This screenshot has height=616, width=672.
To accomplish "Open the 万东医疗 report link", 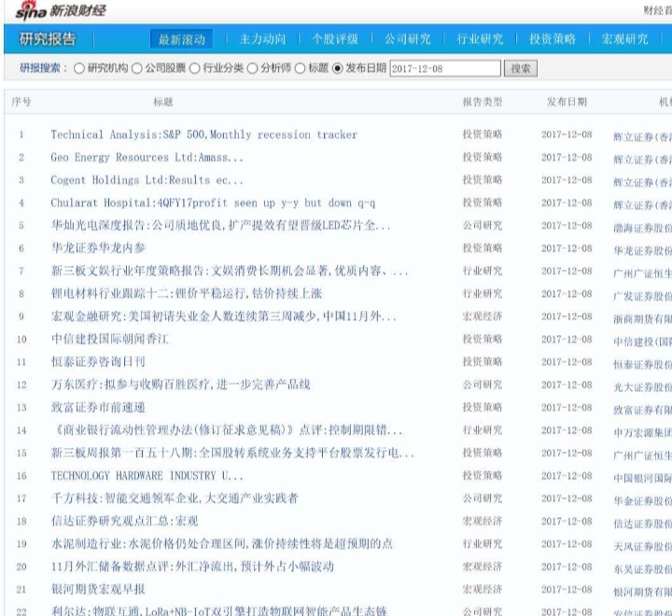I will click(x=180, y=385).
